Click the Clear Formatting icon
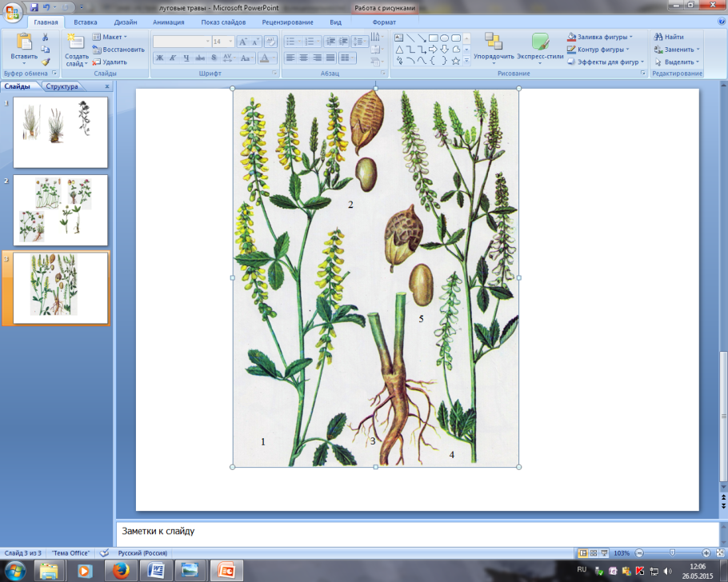 coord(270,41)
